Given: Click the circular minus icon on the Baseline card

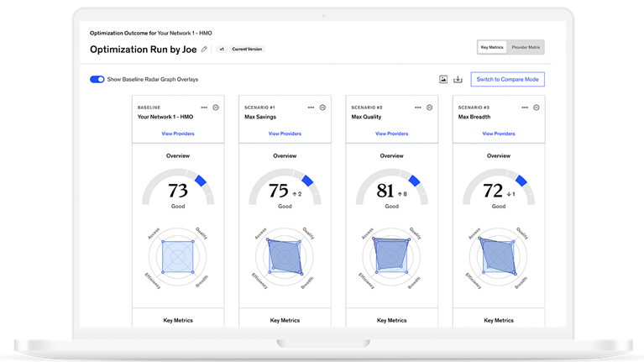Looking at the screenshot, I should point(216,108).
